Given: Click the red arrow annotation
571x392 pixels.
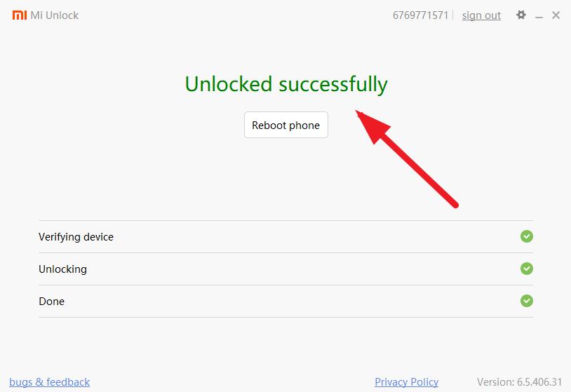Looking at the screenshot, I should 407,159.
